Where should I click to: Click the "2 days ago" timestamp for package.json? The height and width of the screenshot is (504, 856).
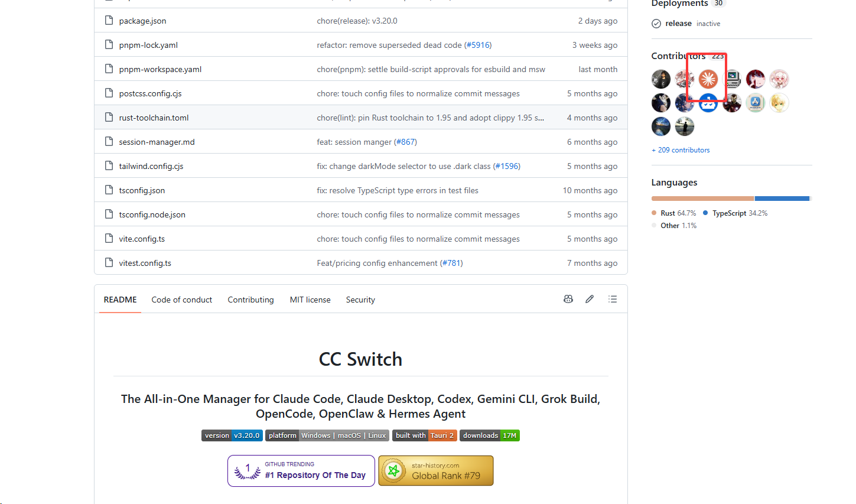coord(598,21)
